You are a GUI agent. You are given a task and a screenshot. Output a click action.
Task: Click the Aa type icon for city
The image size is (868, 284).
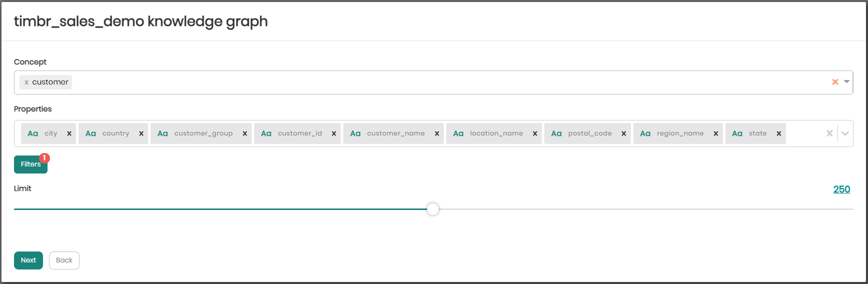tap(33, 133)
